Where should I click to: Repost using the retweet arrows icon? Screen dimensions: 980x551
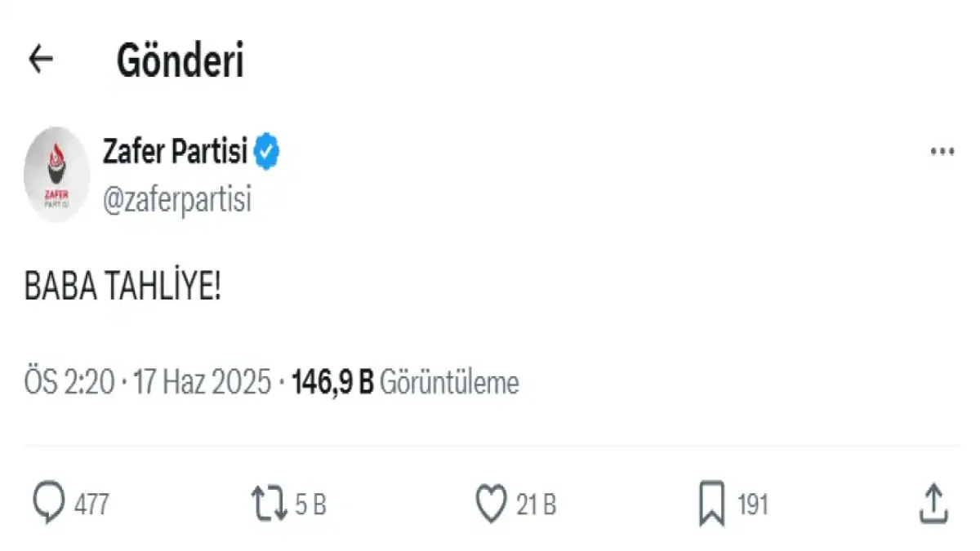click(x=268, y=504)
